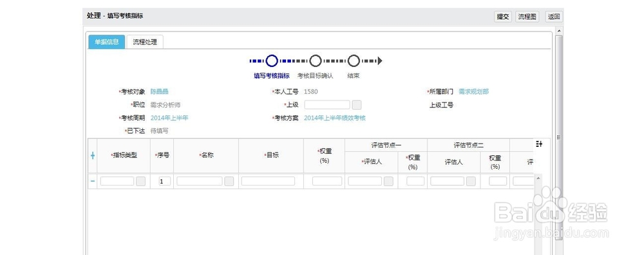Click the 评估节点一 group header
Viewport: 644px width, 255px height.
coord(386,145)
